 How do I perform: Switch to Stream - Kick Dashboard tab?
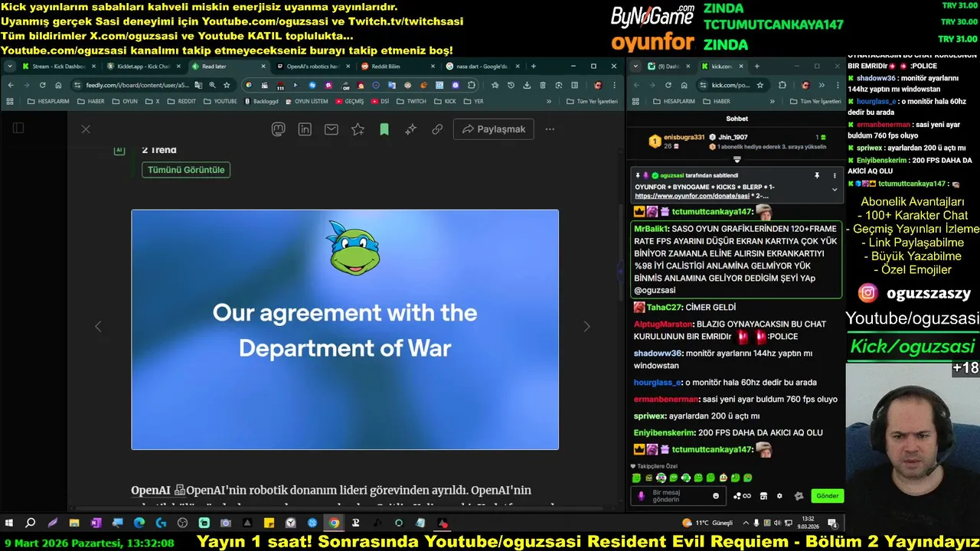58,67
